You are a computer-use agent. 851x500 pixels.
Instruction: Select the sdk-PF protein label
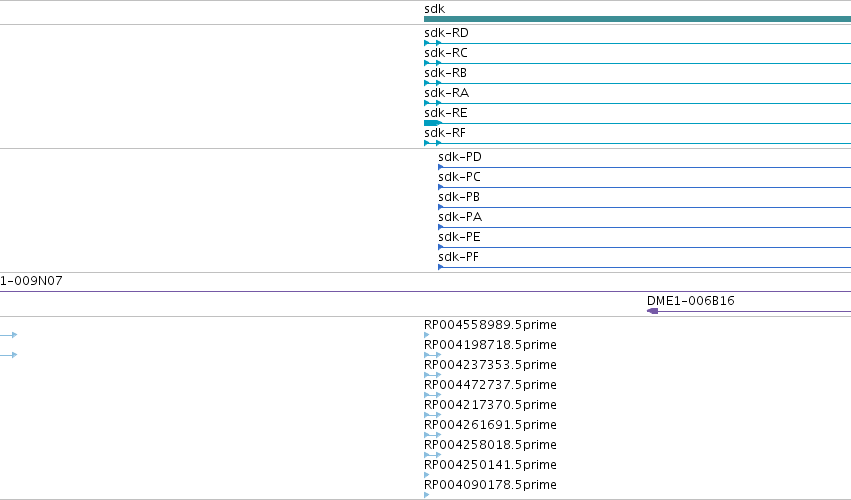458,257
